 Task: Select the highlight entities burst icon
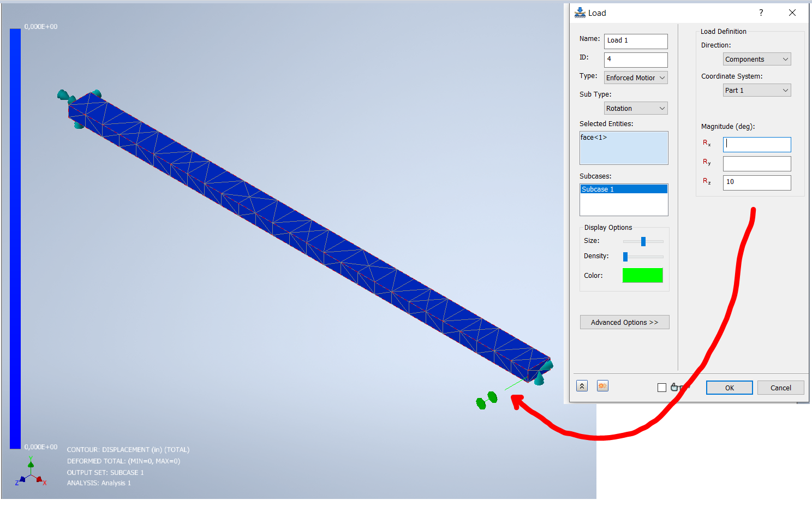tap(602, 386)
